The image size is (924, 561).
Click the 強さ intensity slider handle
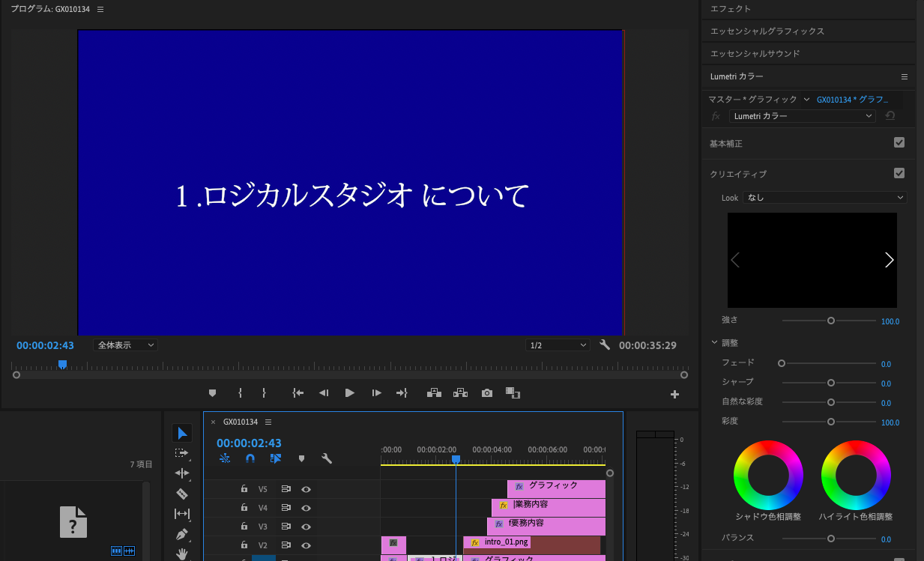coord(830,321)
